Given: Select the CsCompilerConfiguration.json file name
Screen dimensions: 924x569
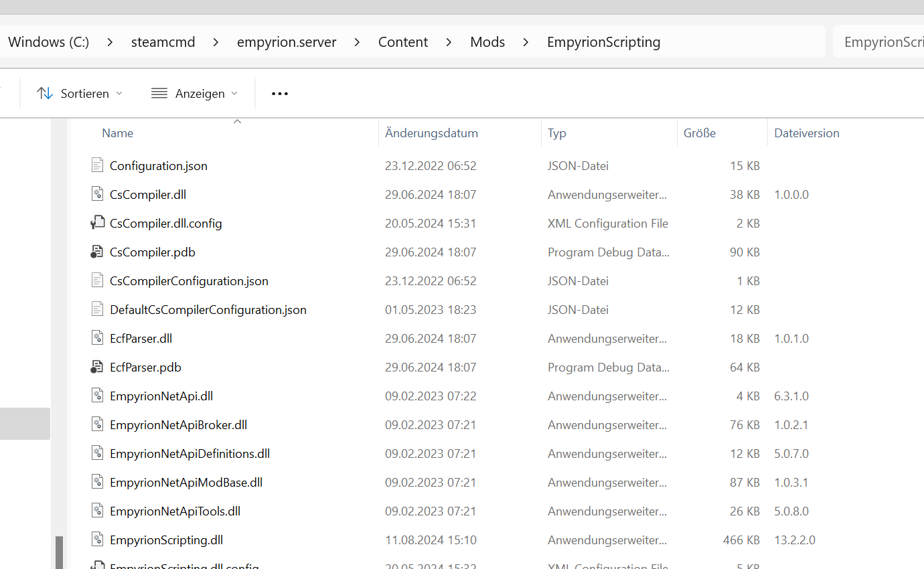Looking at the screenshot, I should click(x=189, y=280).
